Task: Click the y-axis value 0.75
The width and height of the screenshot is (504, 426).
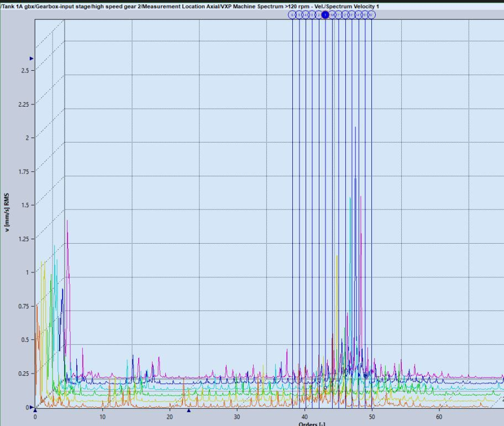Action: (23, 306)
